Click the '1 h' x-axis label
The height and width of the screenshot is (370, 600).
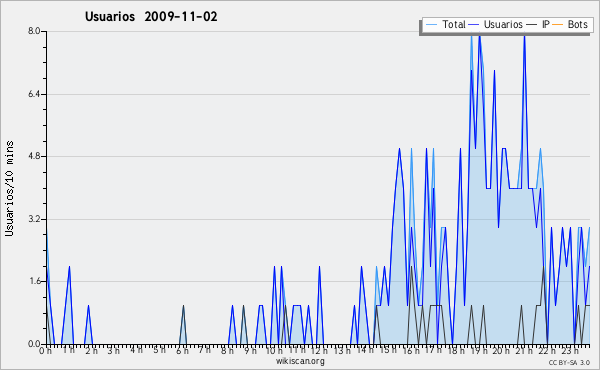(69, 350)
